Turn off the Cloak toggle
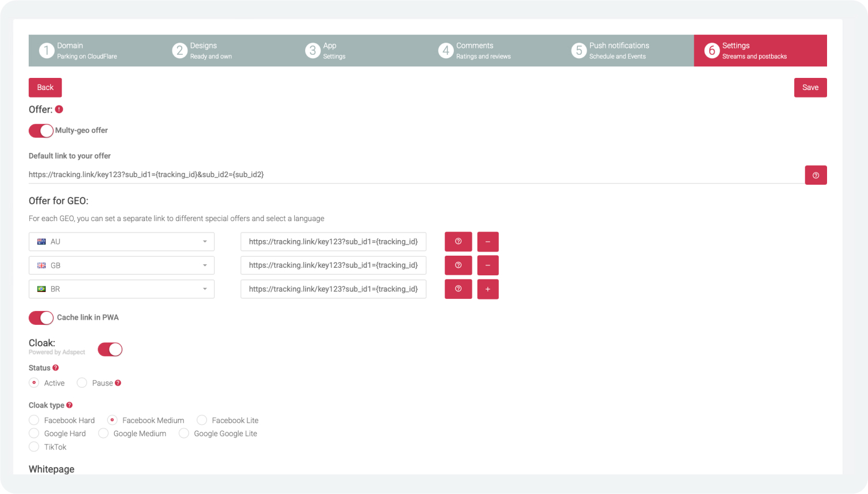The height and width of the screenshot is (494, 868). click(110, 349)
